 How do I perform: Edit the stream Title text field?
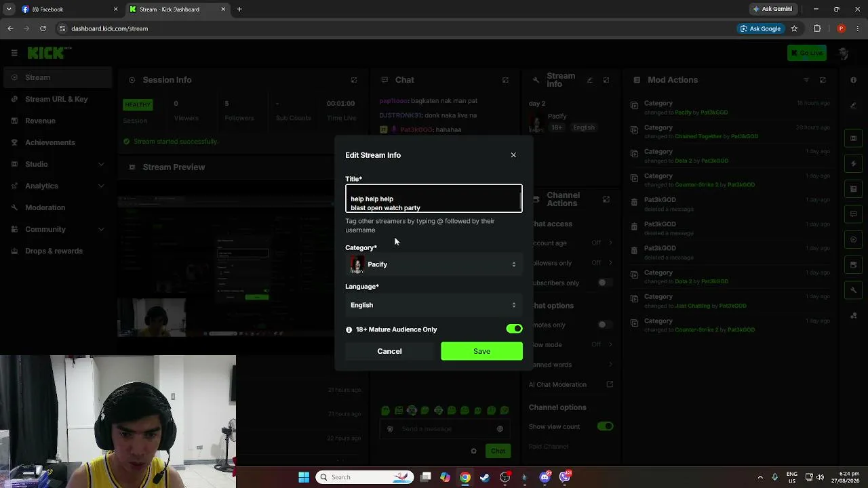[x=433, y=199]
